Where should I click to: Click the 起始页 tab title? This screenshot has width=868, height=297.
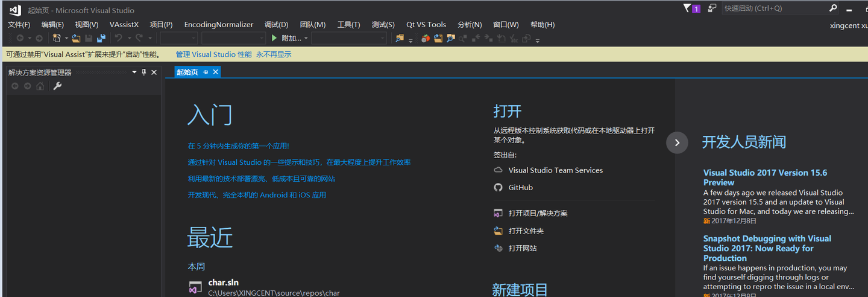187,72
